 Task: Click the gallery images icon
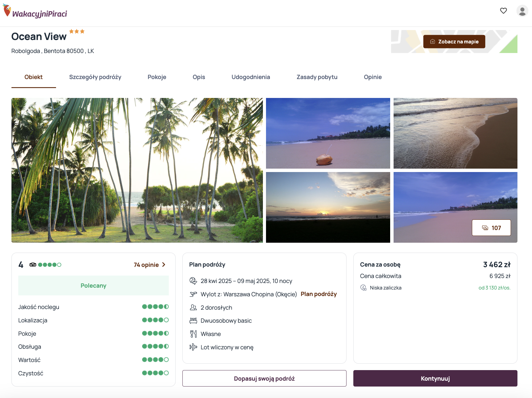[485, 228]
